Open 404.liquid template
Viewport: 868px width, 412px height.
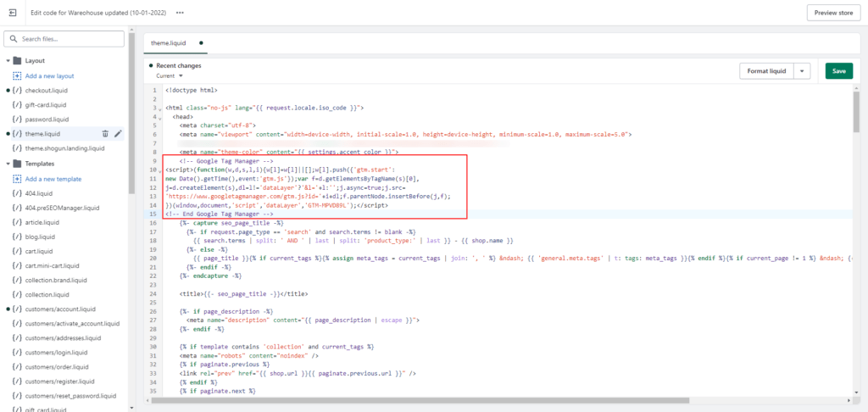coord(39,193)
